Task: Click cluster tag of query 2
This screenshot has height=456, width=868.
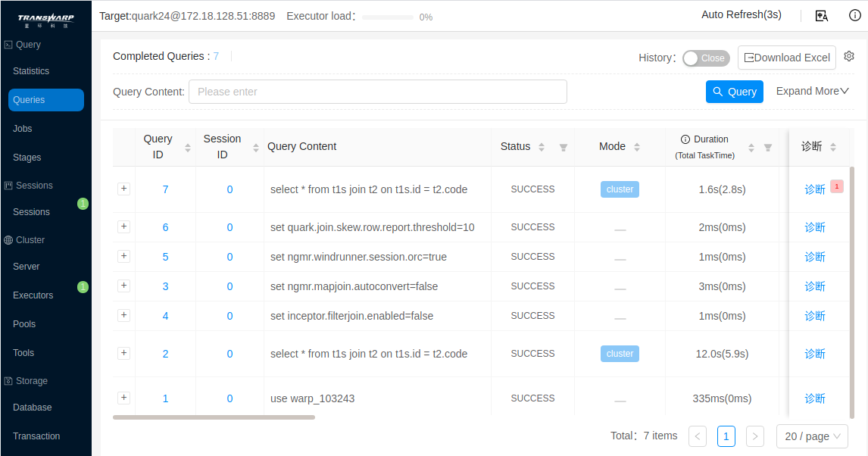Action: click(620, 354)
